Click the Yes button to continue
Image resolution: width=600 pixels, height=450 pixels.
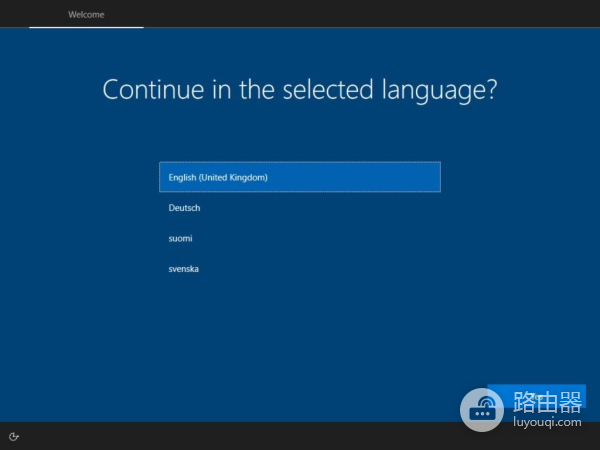pos(536,397)
